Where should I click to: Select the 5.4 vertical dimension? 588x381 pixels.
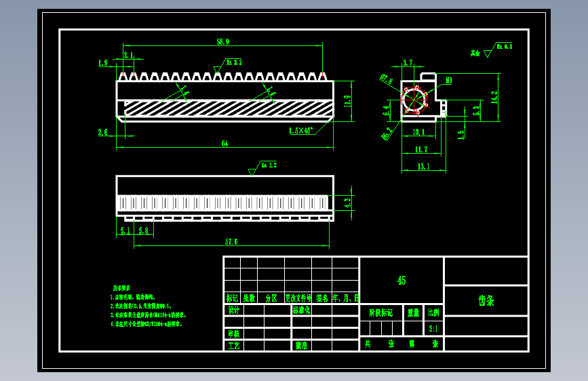387,111
